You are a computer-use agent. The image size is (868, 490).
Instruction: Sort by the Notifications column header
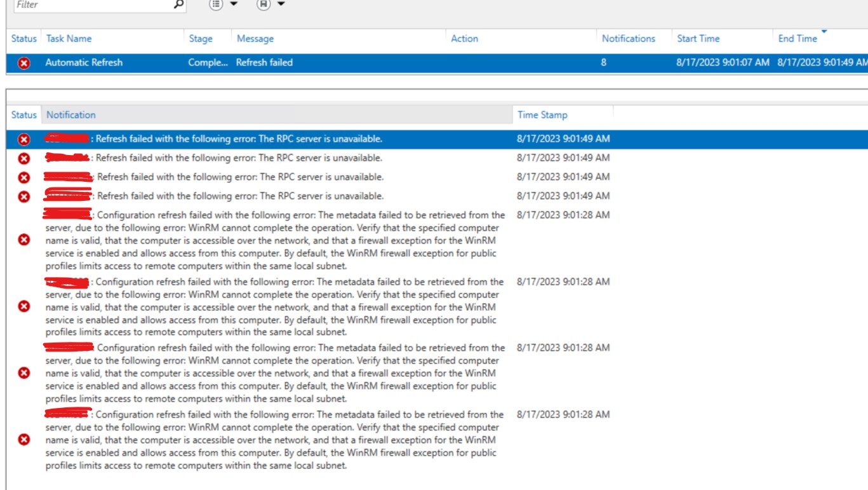pos(629,39)
